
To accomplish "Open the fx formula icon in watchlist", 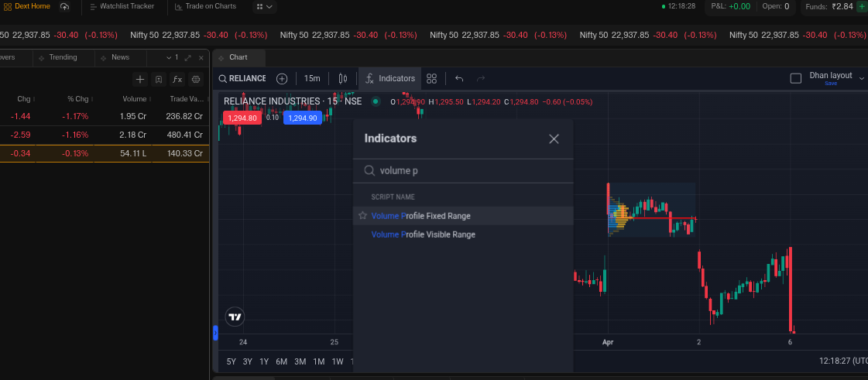I will pos(177,79).
